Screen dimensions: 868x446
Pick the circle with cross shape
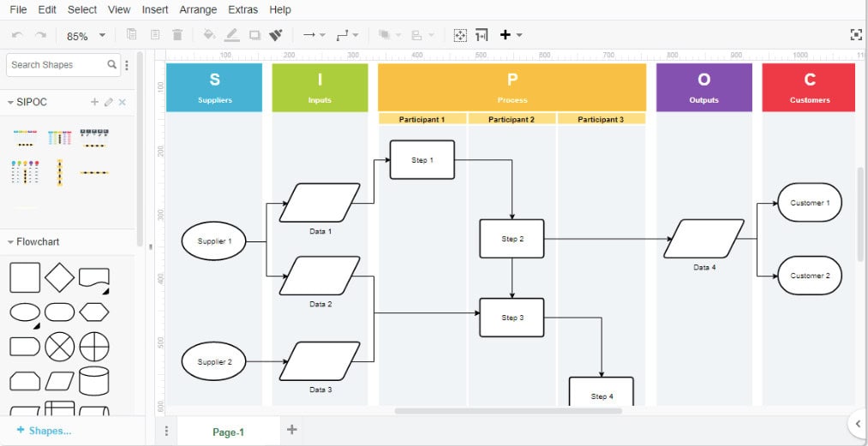click(x=93, y=347)
